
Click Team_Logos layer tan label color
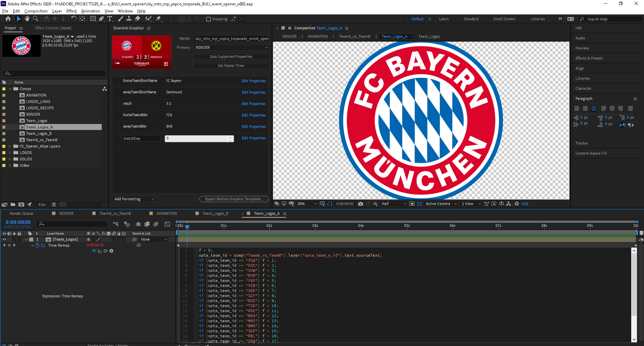pos(31,240)
